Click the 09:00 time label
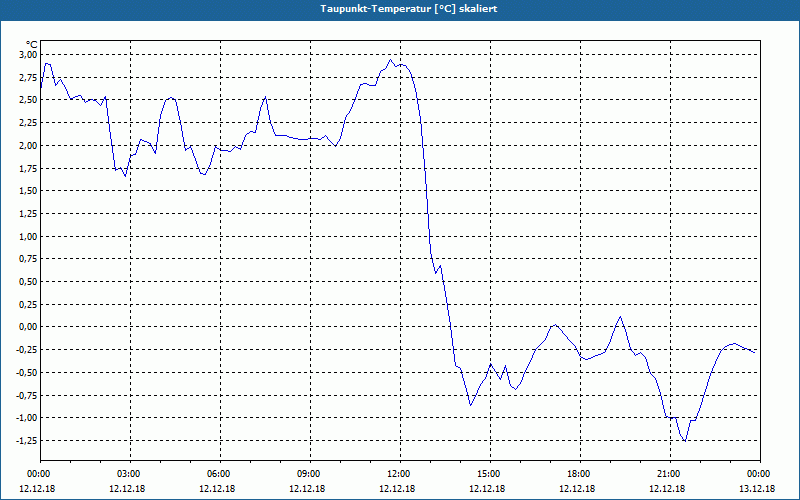This screenshot has width=800, height=500. point(311,474)
